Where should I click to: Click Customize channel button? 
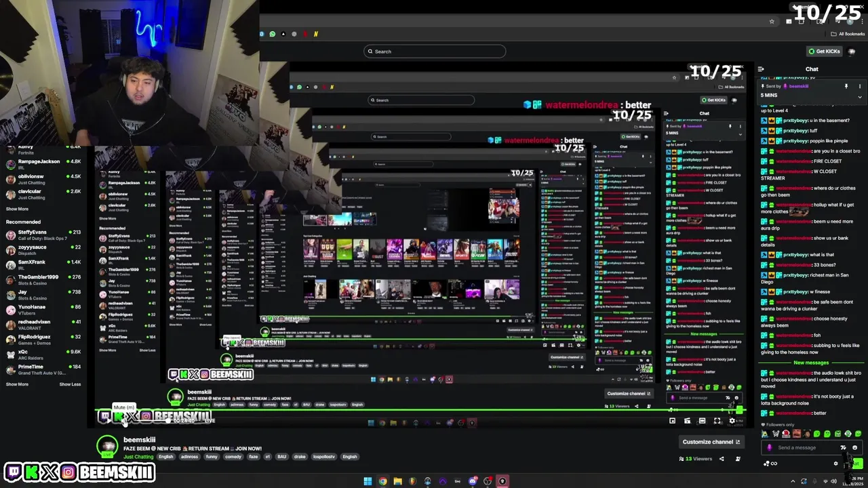[711, 442]
